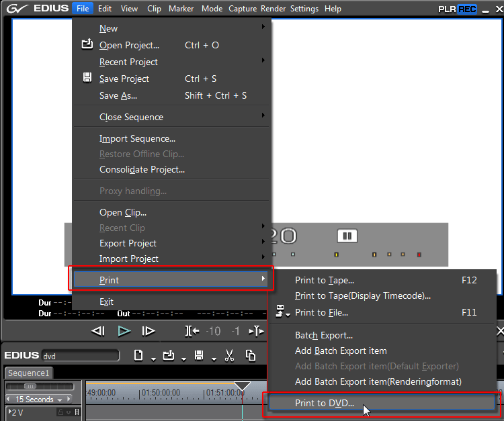The width and height of the screenshot is (504, 421).
Task: Open the Render menu
Action: coord(273,9)
